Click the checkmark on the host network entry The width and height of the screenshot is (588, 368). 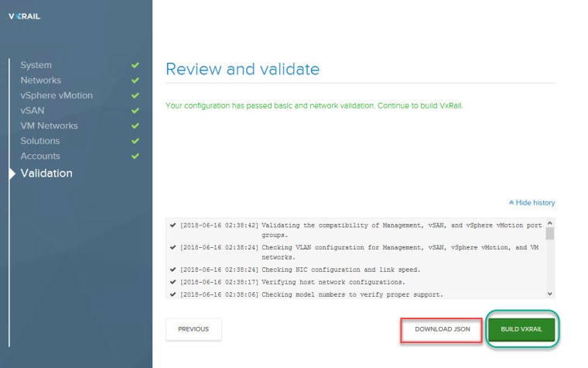coord(173,282)
